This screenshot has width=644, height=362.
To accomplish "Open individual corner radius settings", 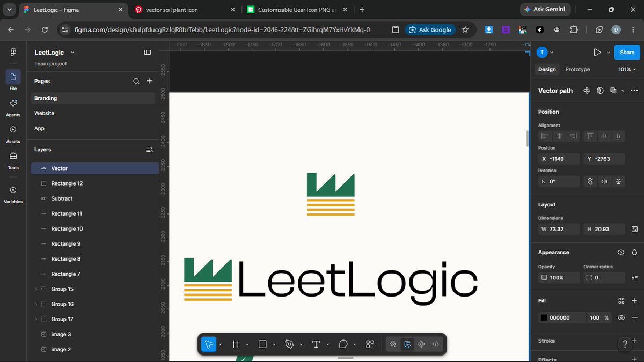I will click(635, 278).
